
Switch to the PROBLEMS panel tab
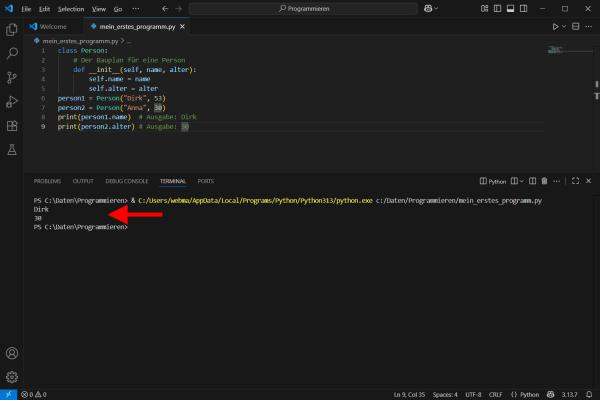coord(47,181)
